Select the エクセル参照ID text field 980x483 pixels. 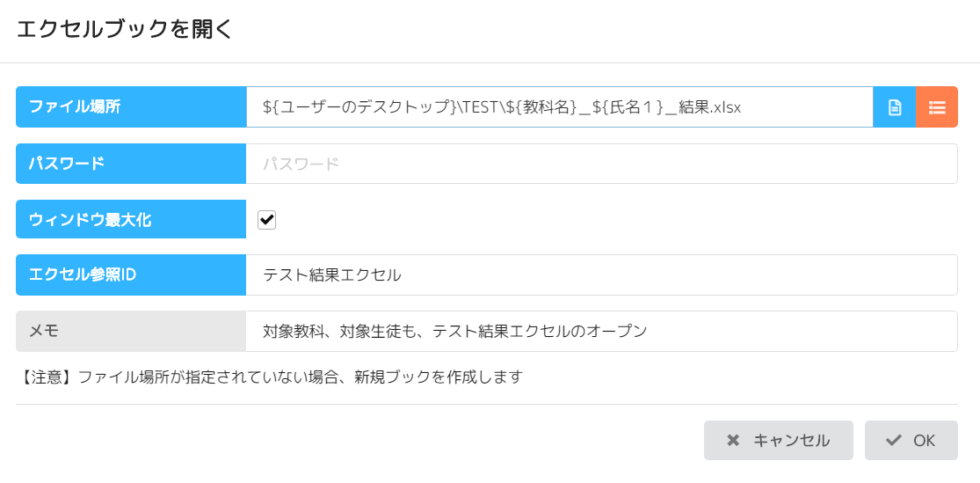click(601, 275)
